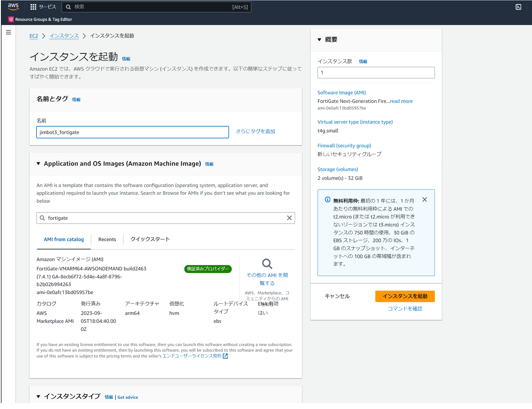Click the t4g.small instance type value
The height and width of the screenshot is (409, 532).
(x=328, y=131)
